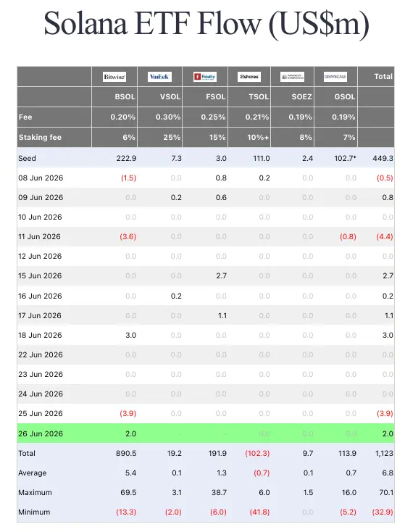Select the 0.19% fee under GSOL

tap(343, 117)
